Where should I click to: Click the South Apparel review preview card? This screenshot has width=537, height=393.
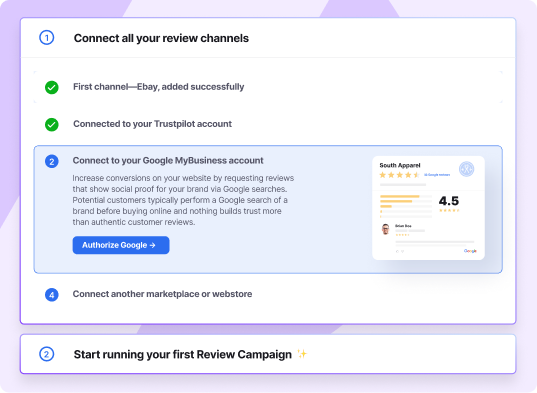point(428,208)
